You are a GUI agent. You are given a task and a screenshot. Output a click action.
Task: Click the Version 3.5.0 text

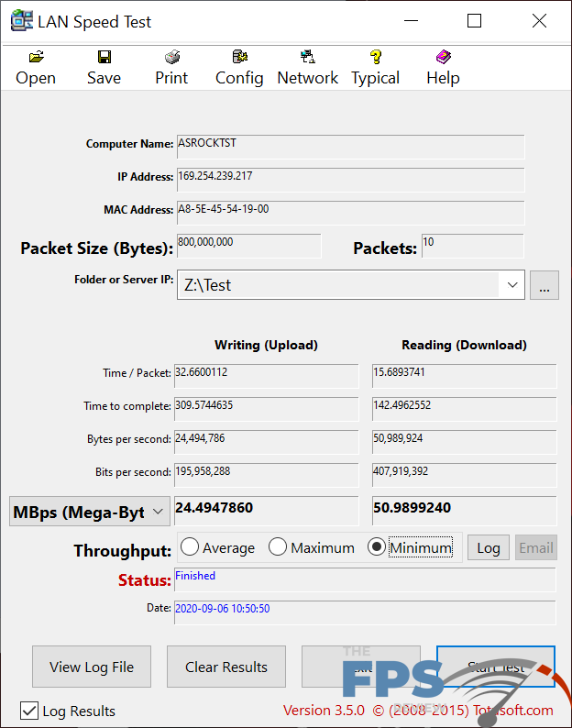point(324,710)
